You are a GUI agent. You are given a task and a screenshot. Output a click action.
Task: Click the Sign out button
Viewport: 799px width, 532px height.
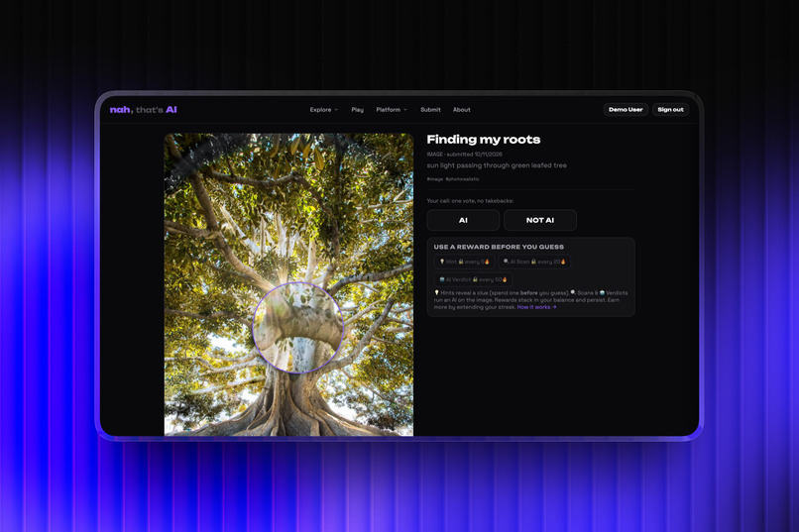coord(670,109)
